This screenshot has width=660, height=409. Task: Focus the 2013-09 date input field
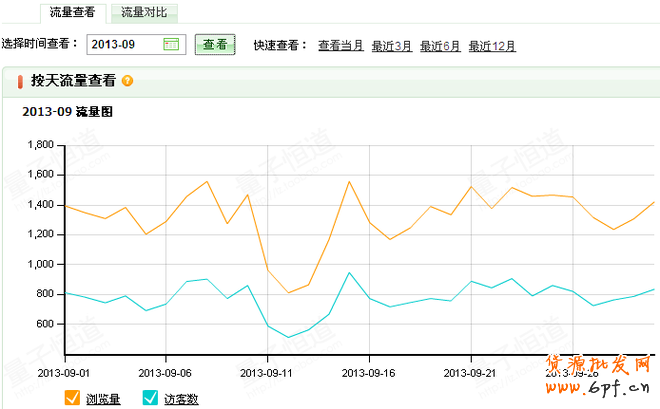pos(124,44)
